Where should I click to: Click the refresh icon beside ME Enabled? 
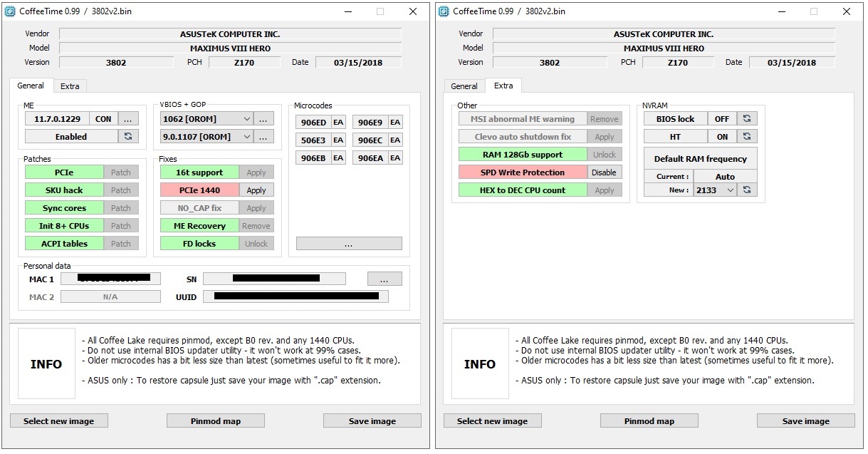(x=128, y=136)
